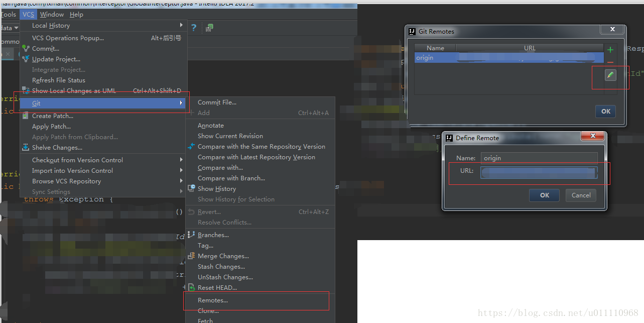This screenshot has height=323, width=644.
Task: Click the URL column header in Git Remotes
Action: click(x=530, y=48)
